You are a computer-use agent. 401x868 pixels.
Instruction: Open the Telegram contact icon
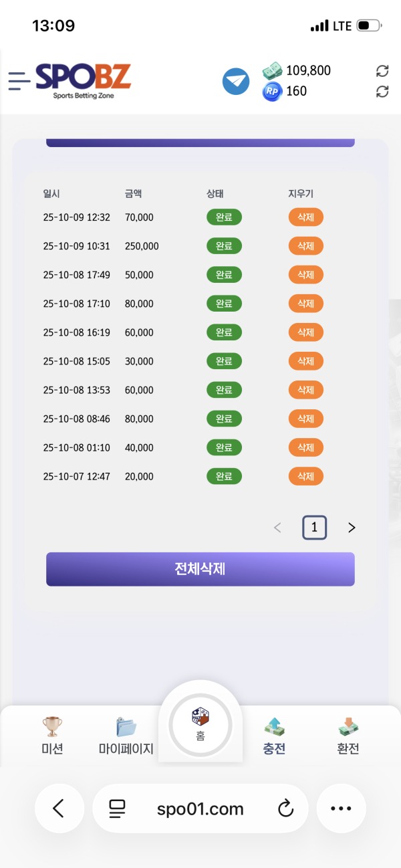tap(235, 82)
